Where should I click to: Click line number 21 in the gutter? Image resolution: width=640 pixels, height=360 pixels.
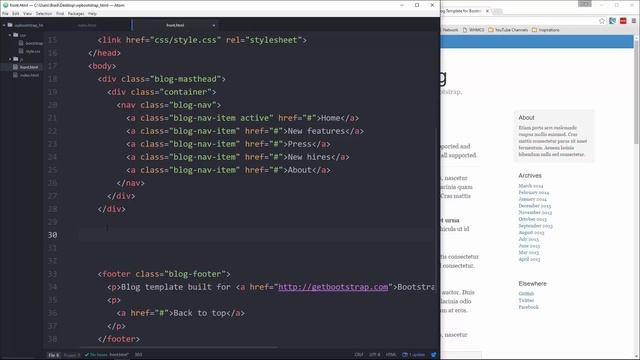pos(52,118)
